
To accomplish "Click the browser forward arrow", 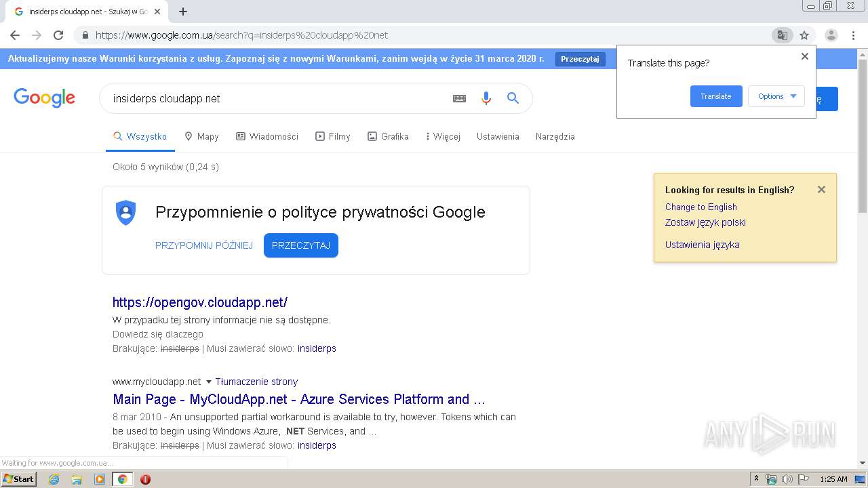I will tap(37, 35).
